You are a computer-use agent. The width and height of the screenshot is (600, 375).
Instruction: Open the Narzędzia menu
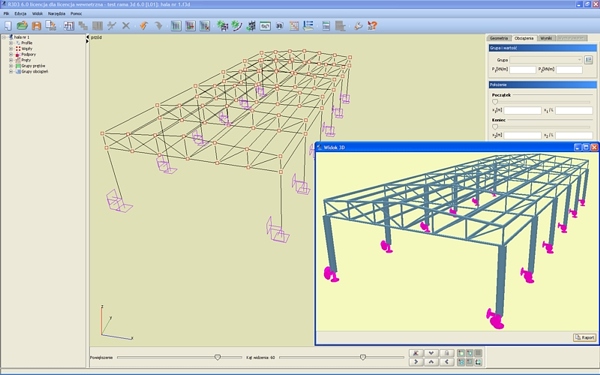[x=57, y=13]
